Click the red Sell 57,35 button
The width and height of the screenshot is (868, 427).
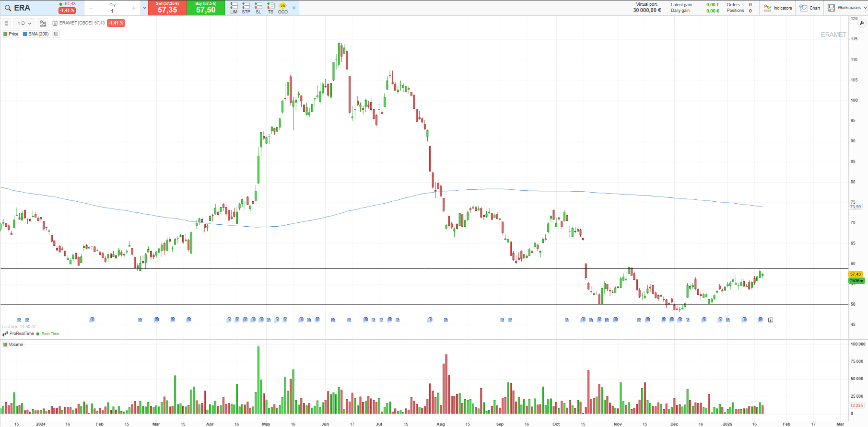(167, 8)
